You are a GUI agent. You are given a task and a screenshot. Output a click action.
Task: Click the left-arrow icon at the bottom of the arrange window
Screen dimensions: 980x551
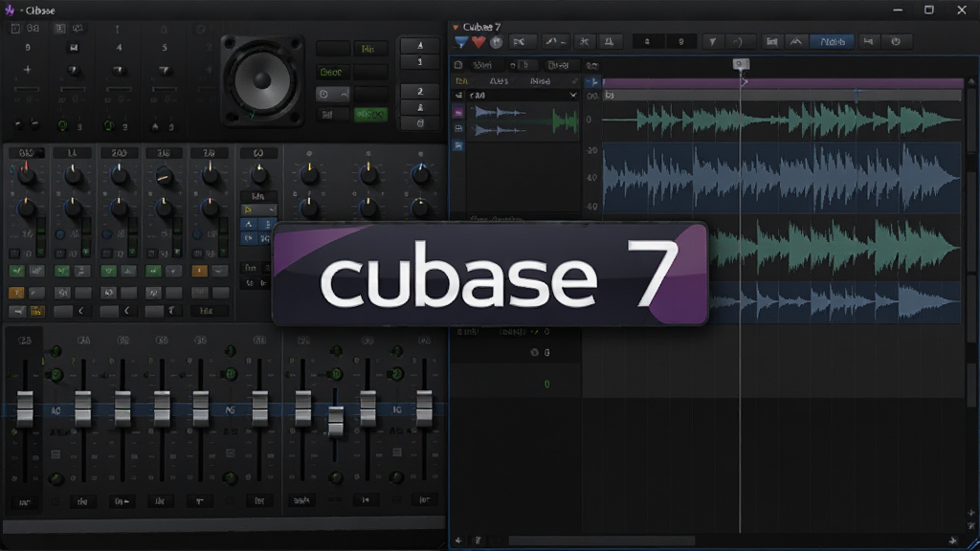458,540
